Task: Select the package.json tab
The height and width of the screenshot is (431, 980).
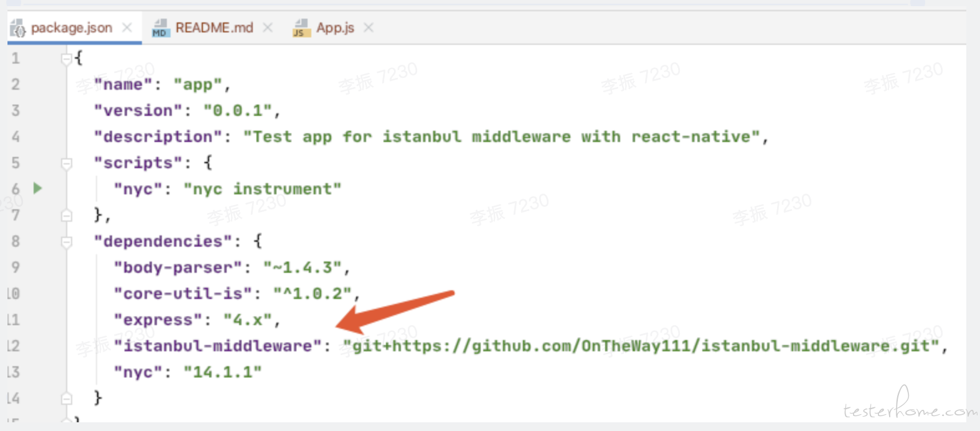Action: coord(75,27)
